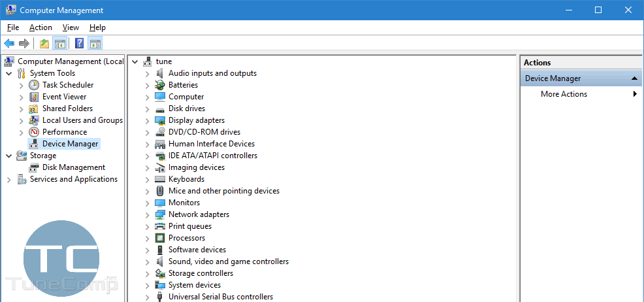The height and width of the screenshot is (302, 644).
Task: Click the Keyboards icon
Action: (160, 179)
